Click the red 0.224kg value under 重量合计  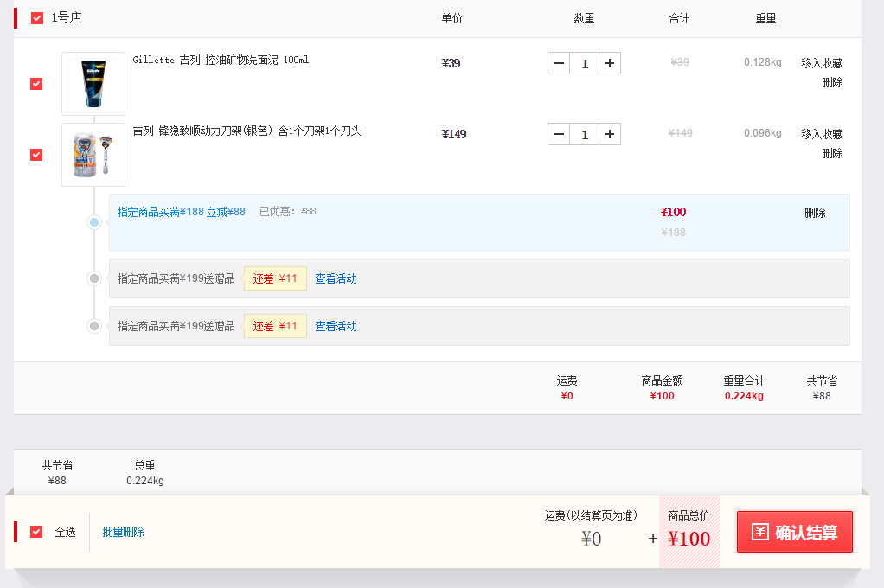click(x=744, y=396)
